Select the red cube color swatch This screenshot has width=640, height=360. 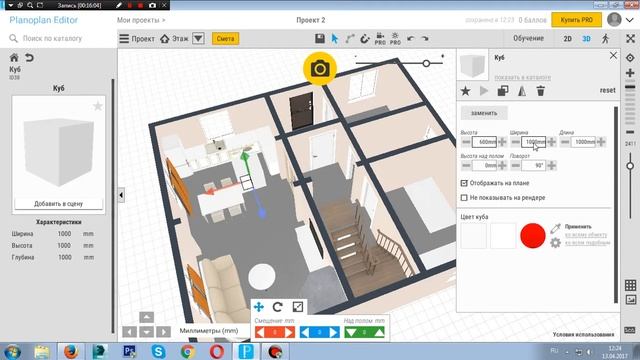[533, 236]
